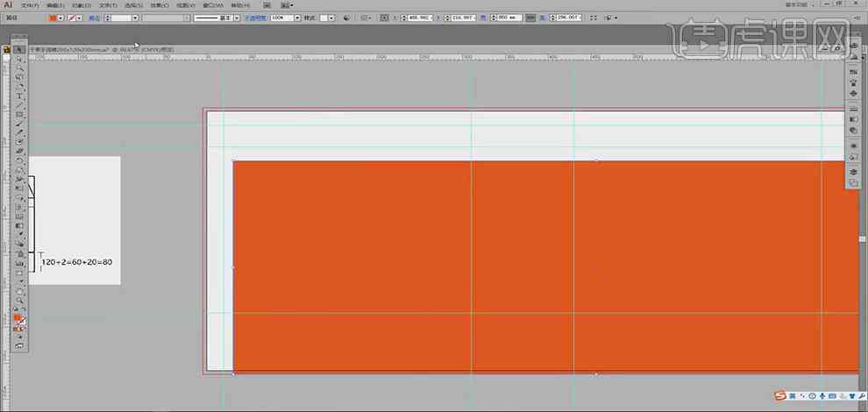Click the Y coordinate input field
Screen dimensions: 868x412
(463, 18)
